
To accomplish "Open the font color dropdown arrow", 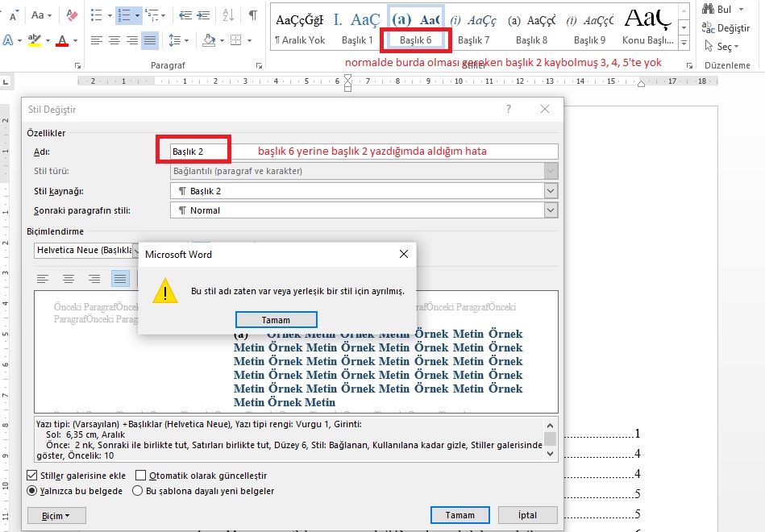I will (75, 40).
